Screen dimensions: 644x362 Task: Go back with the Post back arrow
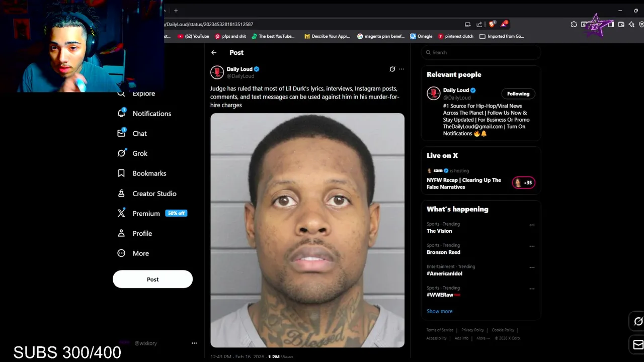point(214,52)
